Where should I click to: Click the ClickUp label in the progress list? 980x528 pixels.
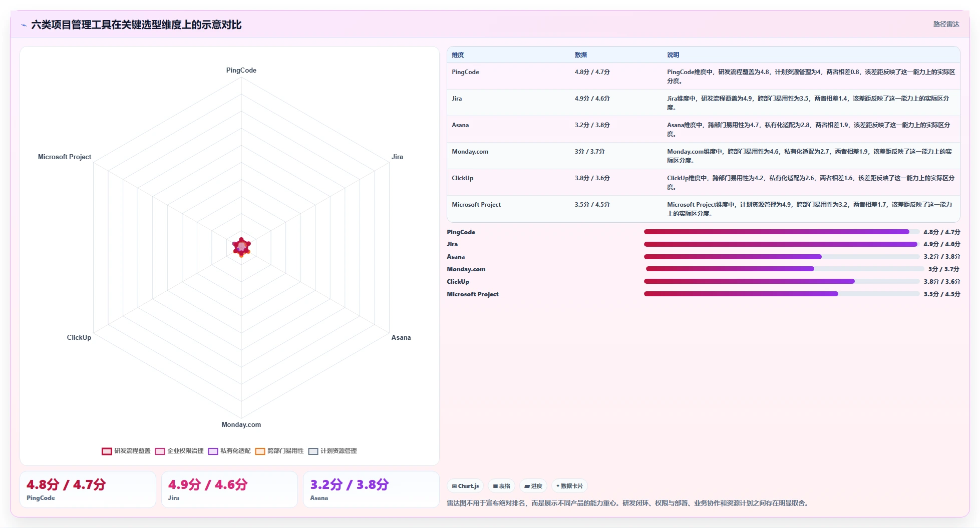(x=458, y=282)
